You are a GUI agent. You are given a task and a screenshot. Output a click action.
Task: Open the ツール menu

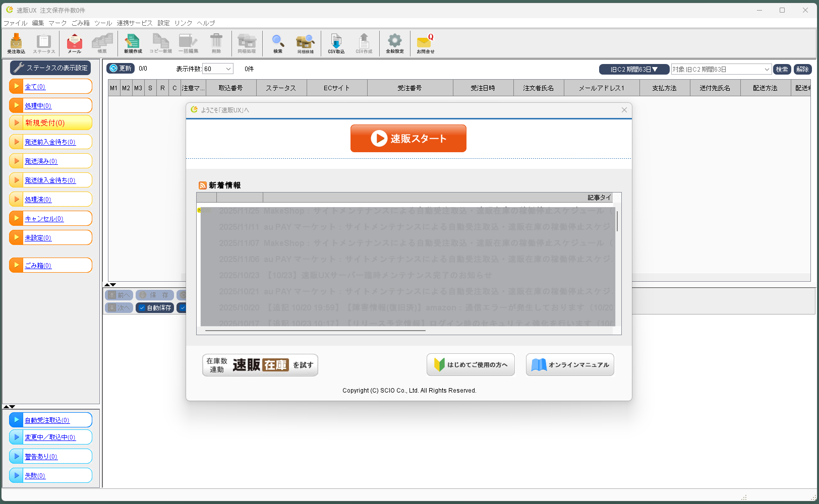click(x=103, y=23)
